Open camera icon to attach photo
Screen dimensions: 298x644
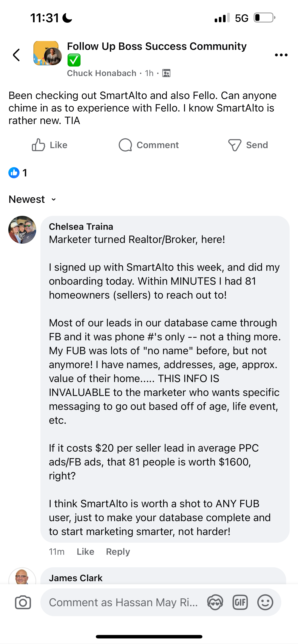pos(23,603)
